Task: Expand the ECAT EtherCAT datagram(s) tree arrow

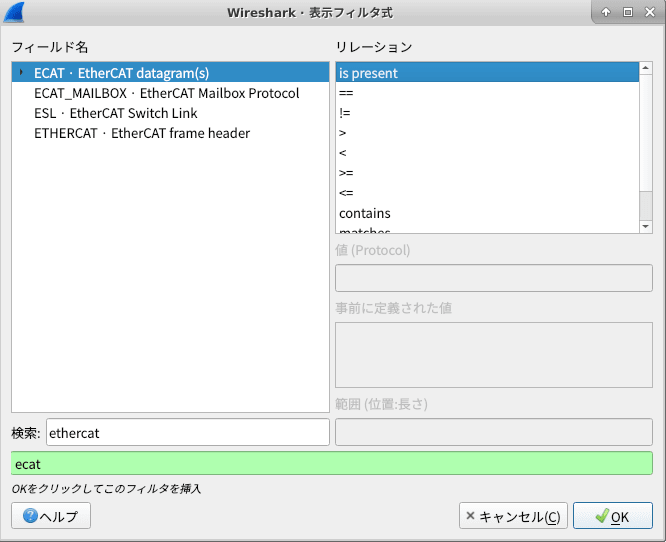Action: tap(21, 73)
